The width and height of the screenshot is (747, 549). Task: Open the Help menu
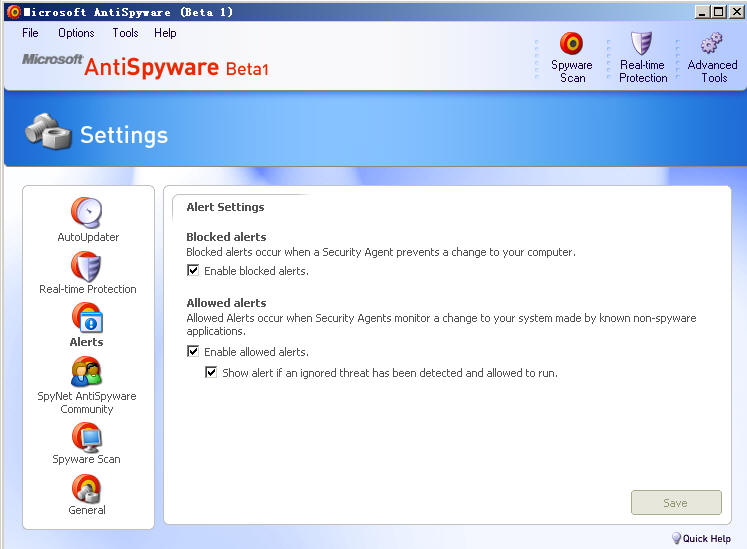coord(165,33)
